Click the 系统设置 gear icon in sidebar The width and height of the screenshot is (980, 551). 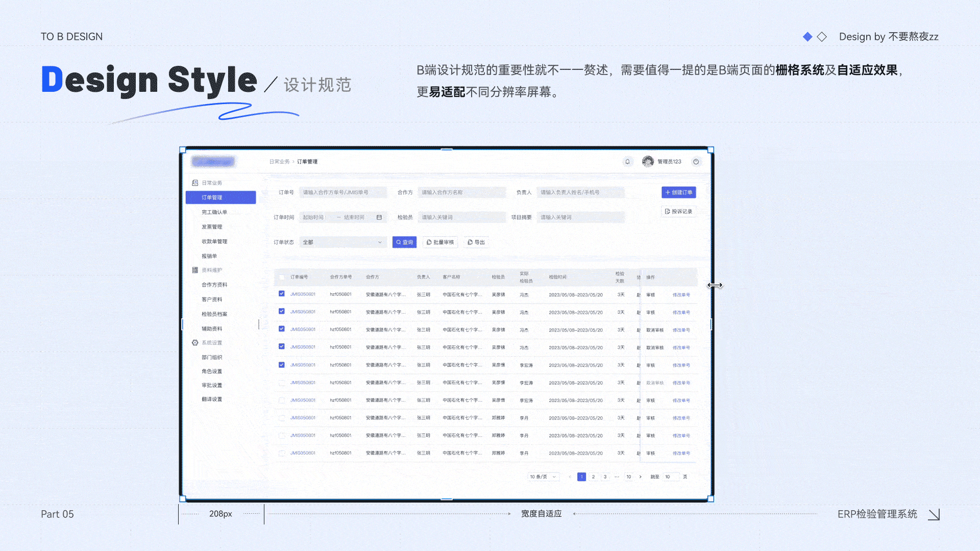click(x=195, y=342)
